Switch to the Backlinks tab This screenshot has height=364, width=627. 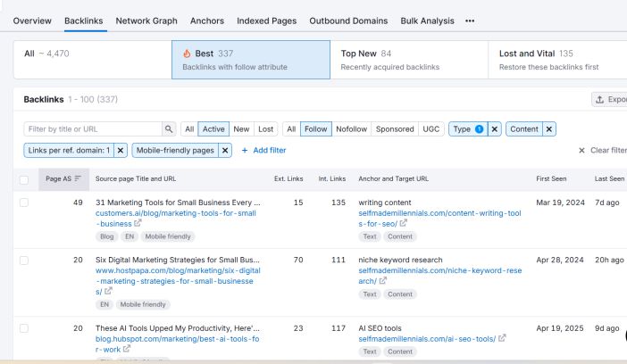click(x=84, y=21)
